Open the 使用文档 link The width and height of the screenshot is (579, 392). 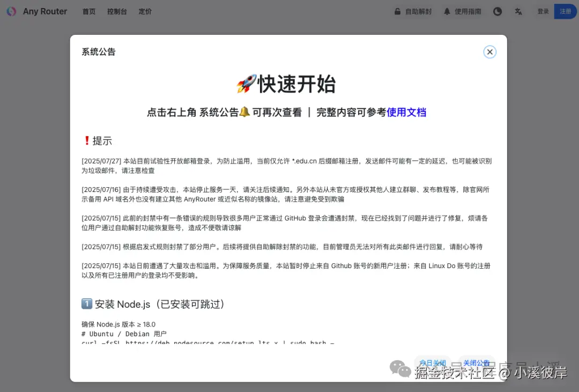tap(406, 113)
